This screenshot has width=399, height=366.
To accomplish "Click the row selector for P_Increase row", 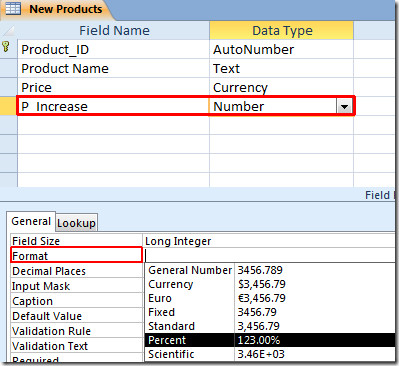I will point(8,106).
